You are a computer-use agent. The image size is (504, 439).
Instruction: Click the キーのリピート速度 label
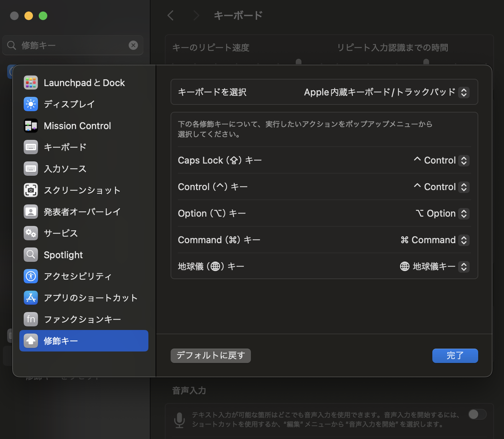(x=211, y=48)
